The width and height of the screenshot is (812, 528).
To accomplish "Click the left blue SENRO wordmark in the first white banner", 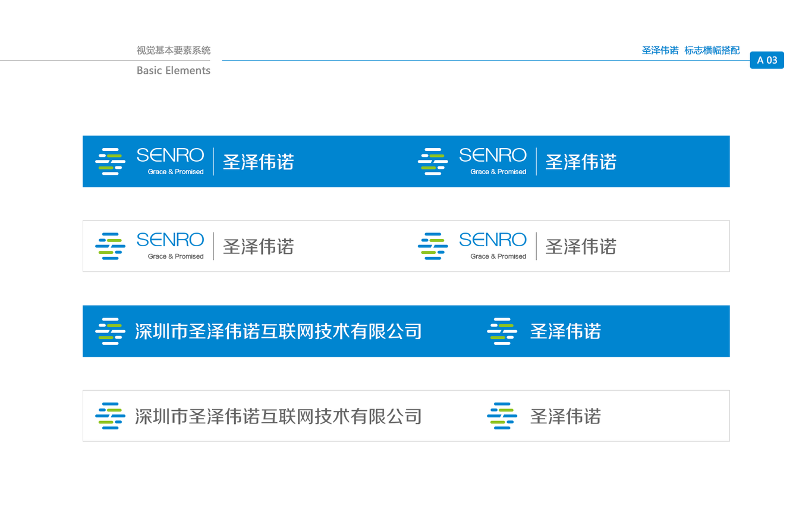I will click(171, 240).
